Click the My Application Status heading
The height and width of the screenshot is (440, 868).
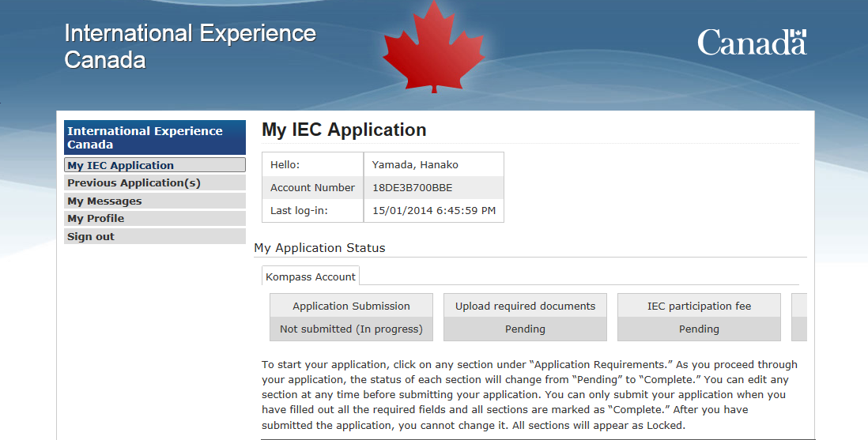point(319,248)
